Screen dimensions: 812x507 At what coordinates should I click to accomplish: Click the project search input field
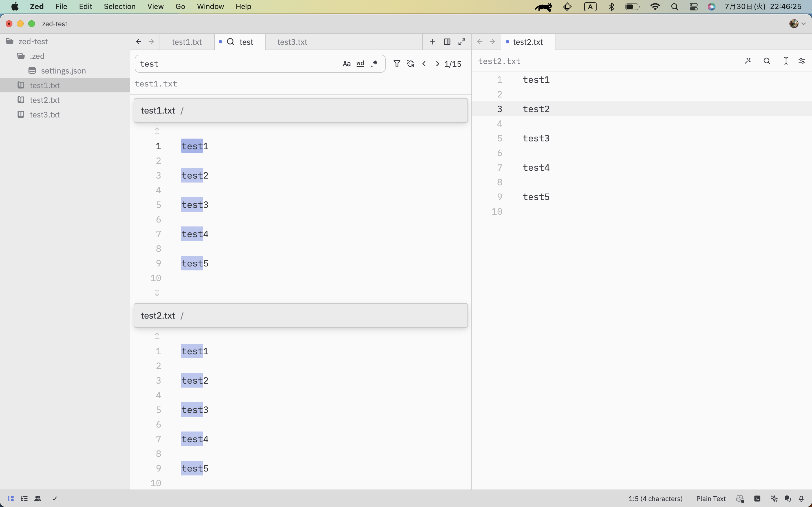(x=235, y=64)
